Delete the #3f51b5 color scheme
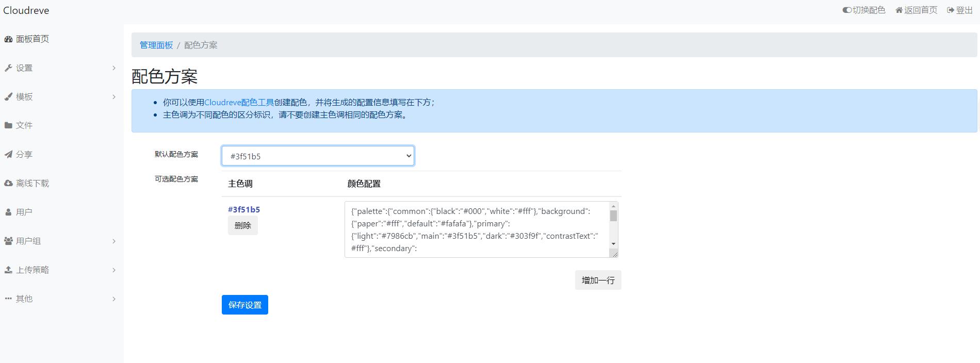The image size is (980, 363). 243,225
